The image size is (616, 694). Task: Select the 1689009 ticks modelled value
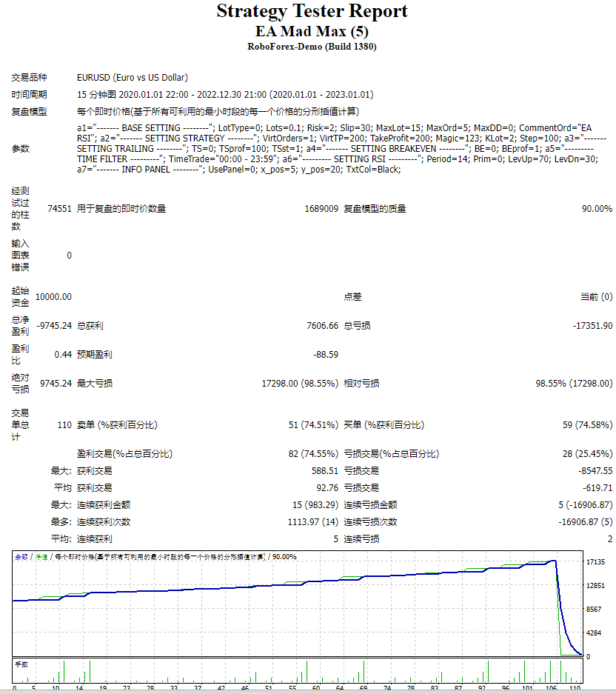(x=321, y=208)
